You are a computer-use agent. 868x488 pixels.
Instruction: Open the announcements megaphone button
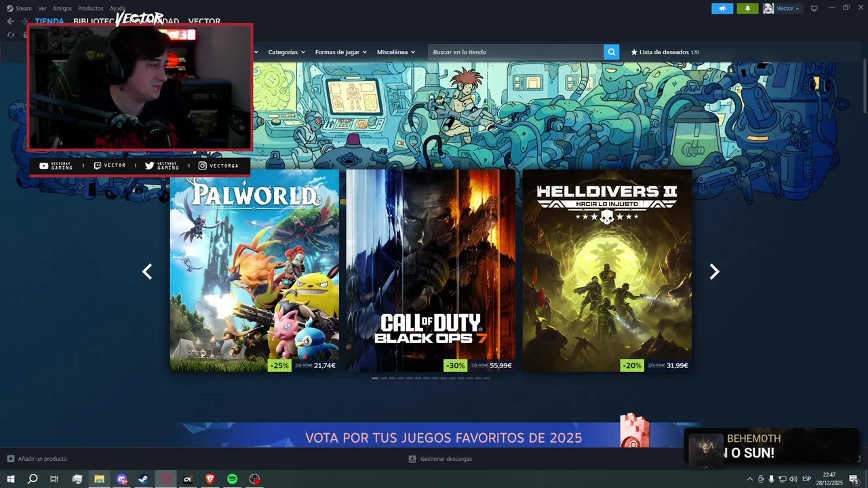pyautogui.click(x=722, y=8)
